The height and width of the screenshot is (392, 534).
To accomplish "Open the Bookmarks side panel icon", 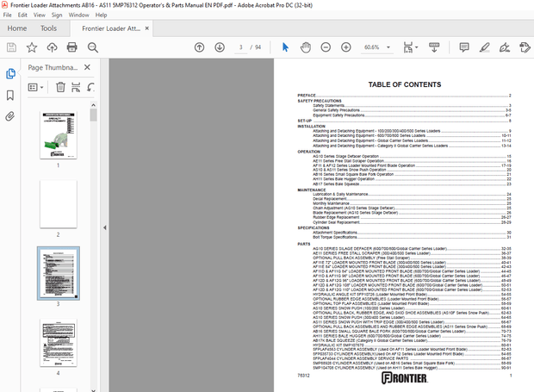I will point(10,96).
